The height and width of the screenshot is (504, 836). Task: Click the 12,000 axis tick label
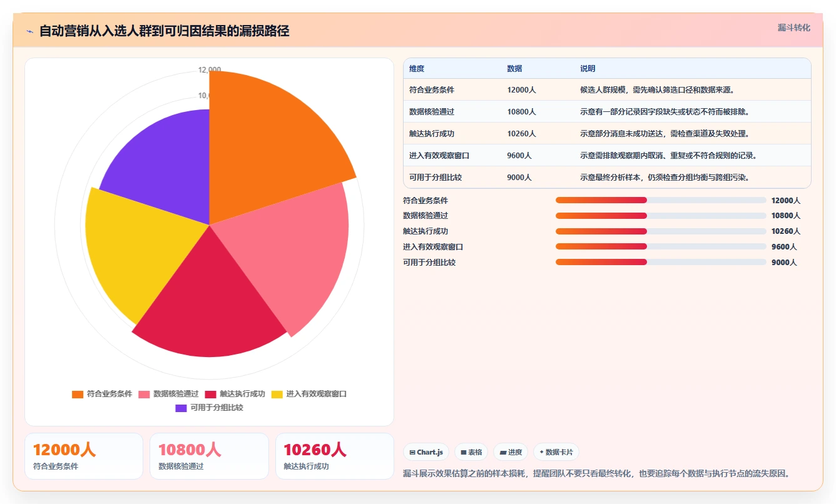pyautogui.click(x=210, y=69)
